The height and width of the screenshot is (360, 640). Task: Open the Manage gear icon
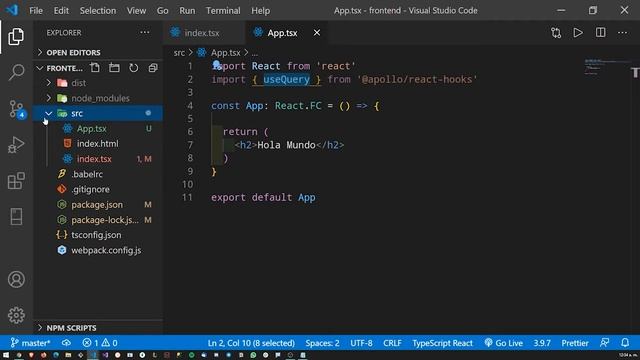tap(16, 315)
